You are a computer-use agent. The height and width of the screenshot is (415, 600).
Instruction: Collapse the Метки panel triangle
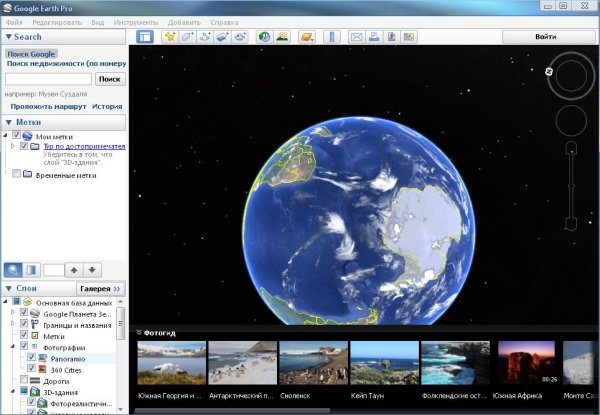click(x=9, y=122)
